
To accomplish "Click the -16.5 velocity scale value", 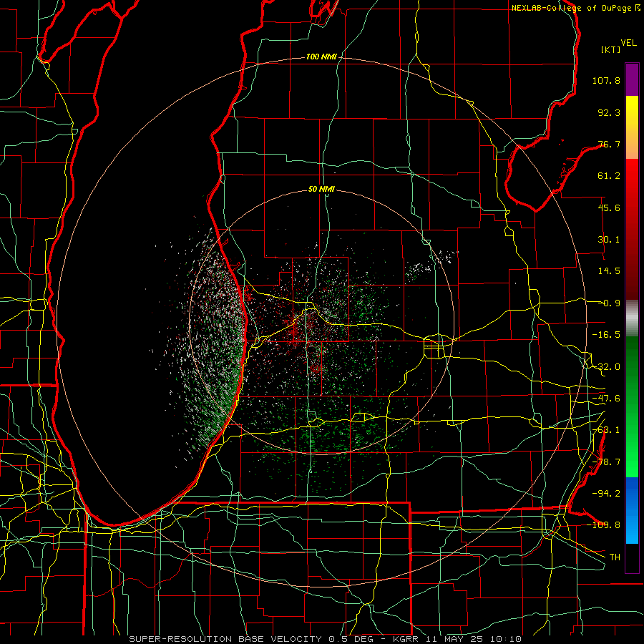I will point(606,335).
